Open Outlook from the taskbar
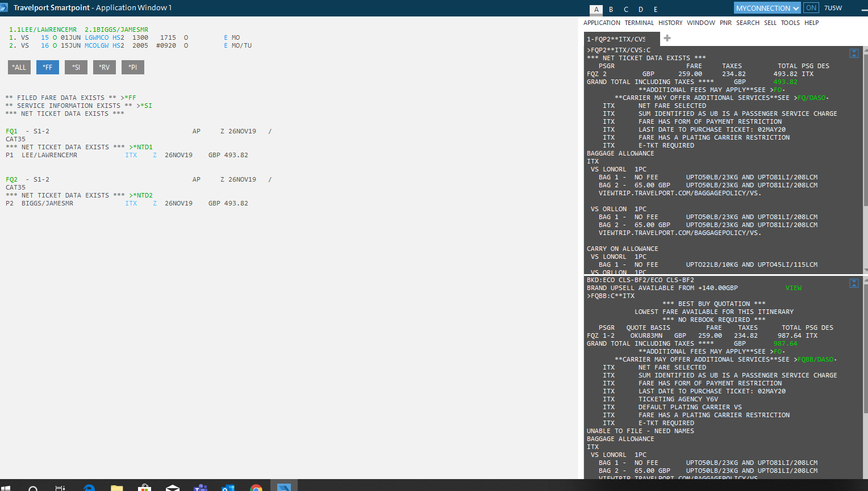 point(228,487)
